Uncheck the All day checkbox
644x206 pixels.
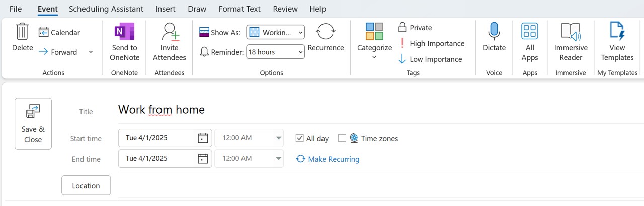(x=300, y=138)
